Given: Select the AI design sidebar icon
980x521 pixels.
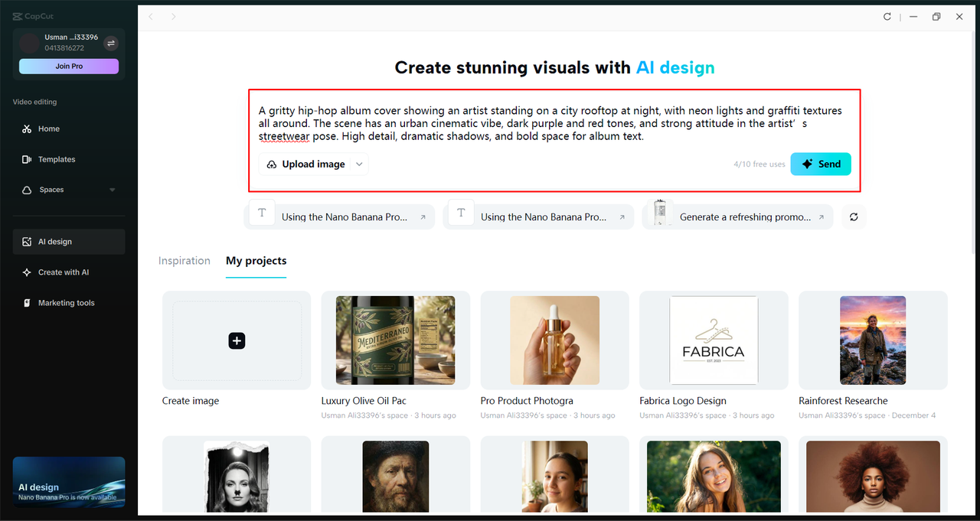Looking at the screenshot, I should (x=27, y=241).
